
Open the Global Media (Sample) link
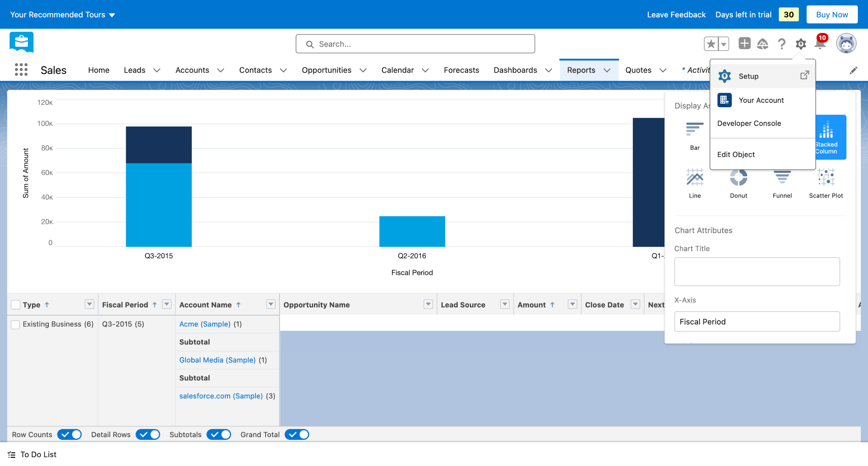217,360
